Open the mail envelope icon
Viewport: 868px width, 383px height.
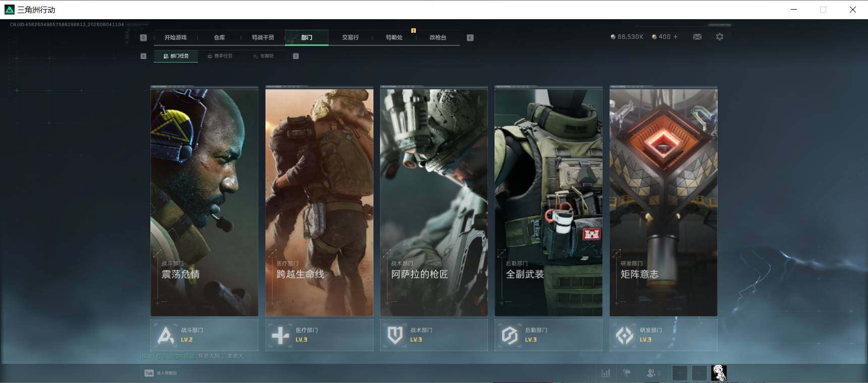point(697,37)
